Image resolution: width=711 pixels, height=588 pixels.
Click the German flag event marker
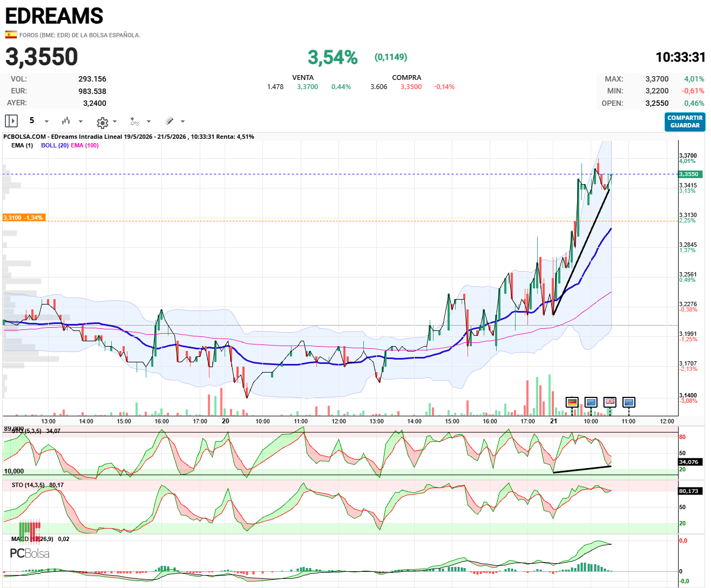click(x=572, y=402)
